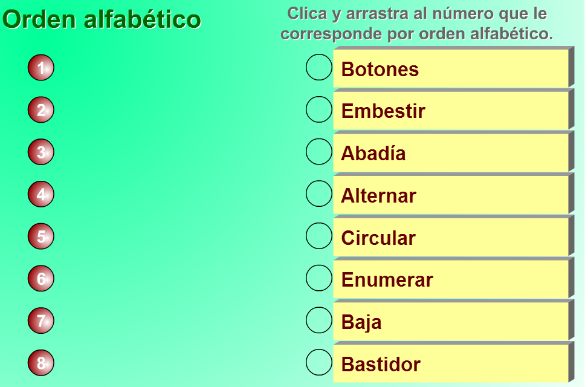Click the circle next to Circular

(318, 236)
